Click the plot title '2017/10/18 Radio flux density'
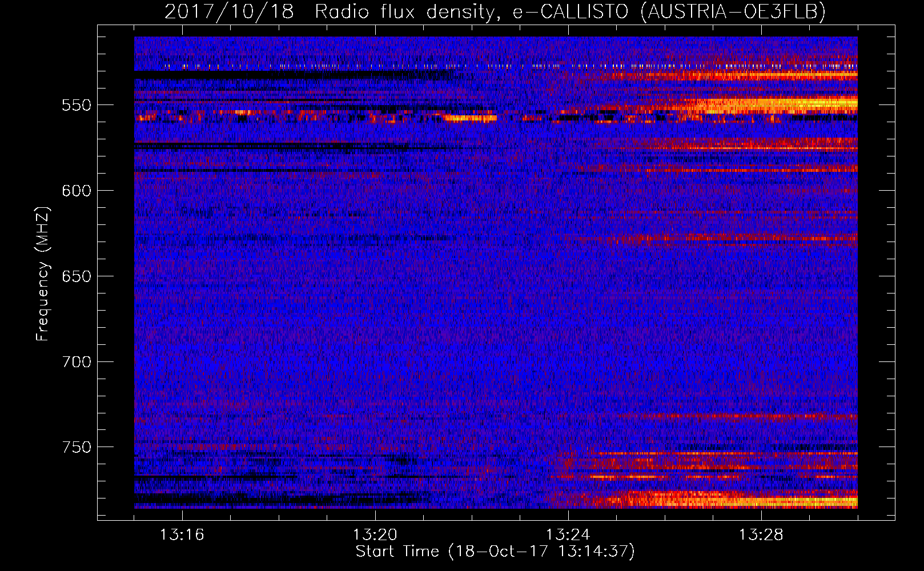 tap(495, 11)
